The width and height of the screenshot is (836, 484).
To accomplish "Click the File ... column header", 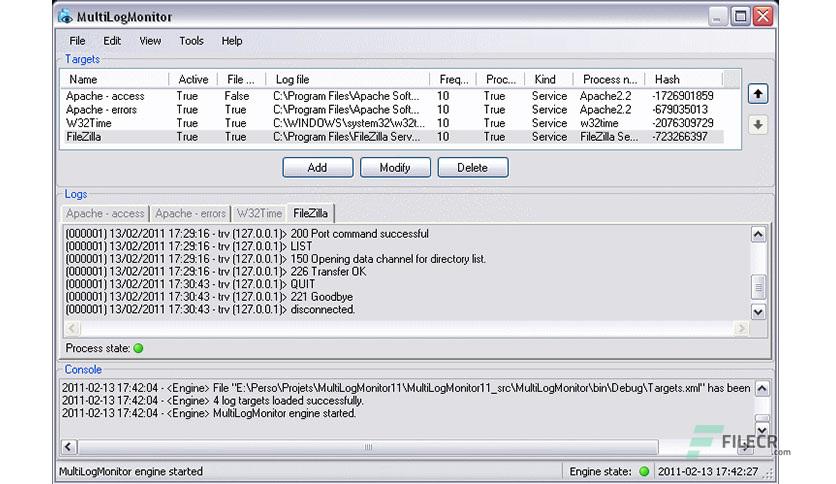I will click(242, 79).
